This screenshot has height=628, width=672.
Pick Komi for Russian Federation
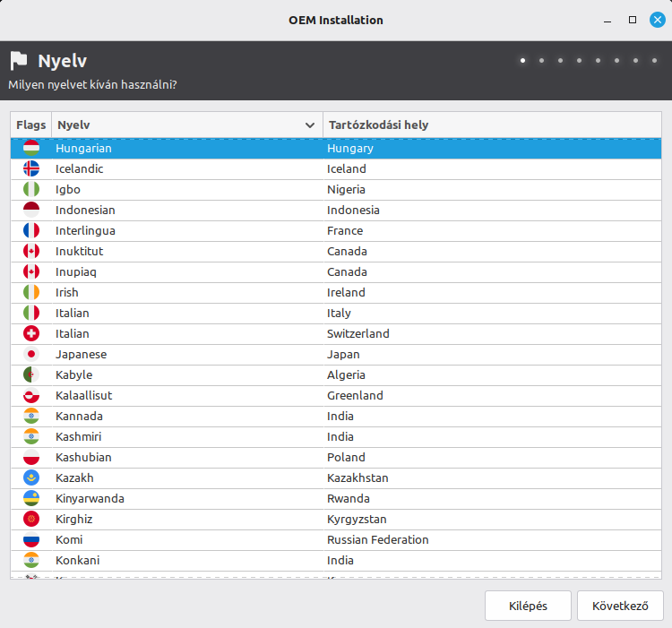pyautogui.click(x=179, y=539)
